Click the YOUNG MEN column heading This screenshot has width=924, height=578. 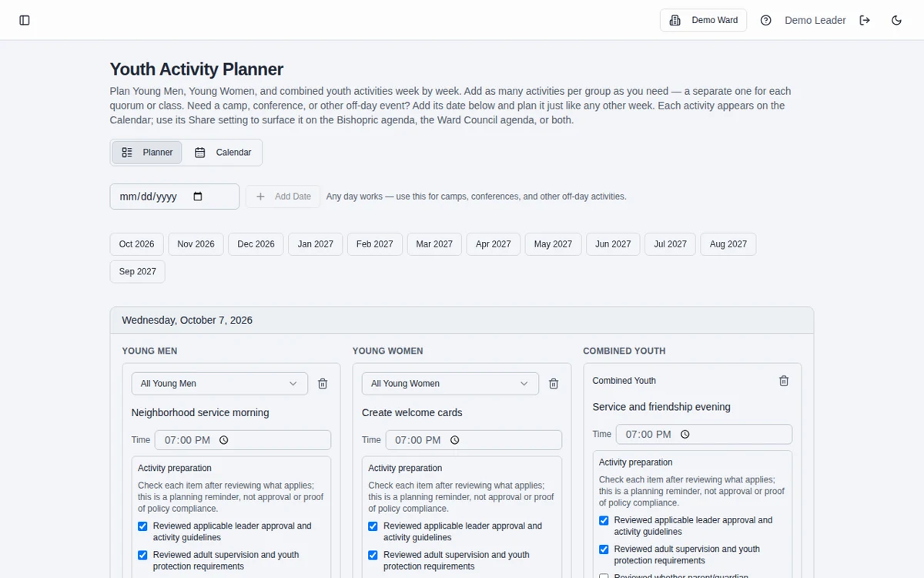149,351
